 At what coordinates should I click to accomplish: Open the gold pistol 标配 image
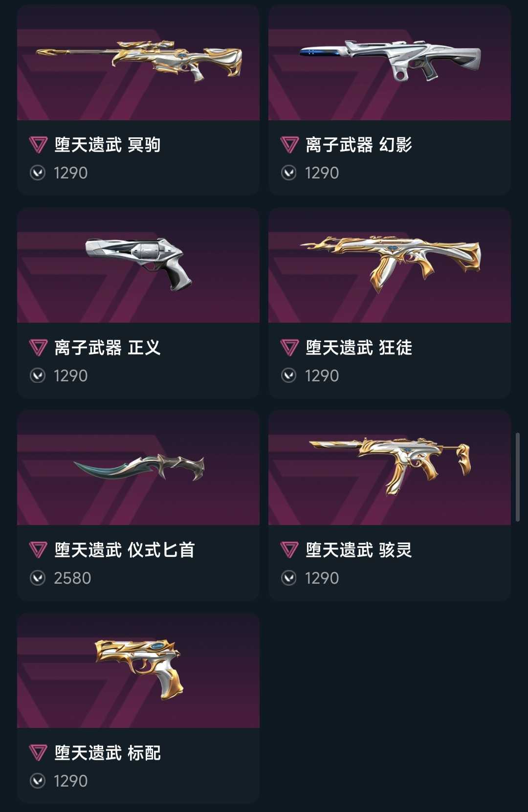(x=138, y=670)
